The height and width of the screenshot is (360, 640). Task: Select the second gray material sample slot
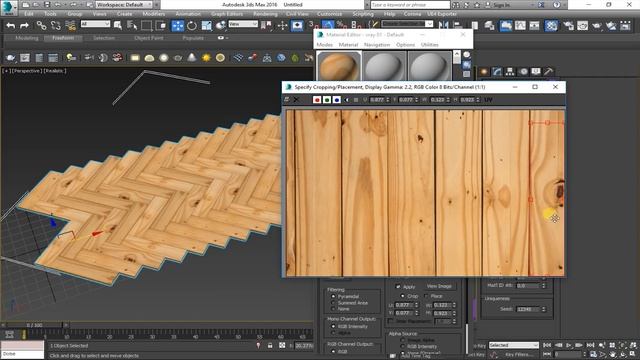384,66
